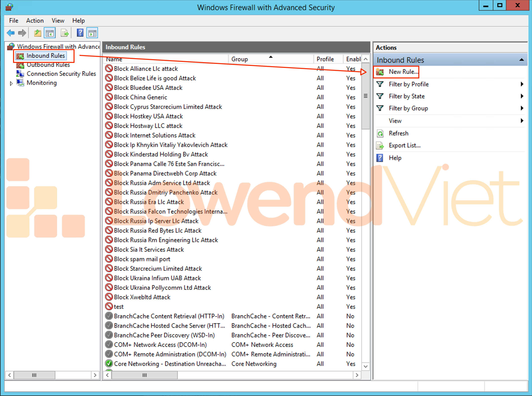Open the Action menu
The image size is (532, 396).
35,21
